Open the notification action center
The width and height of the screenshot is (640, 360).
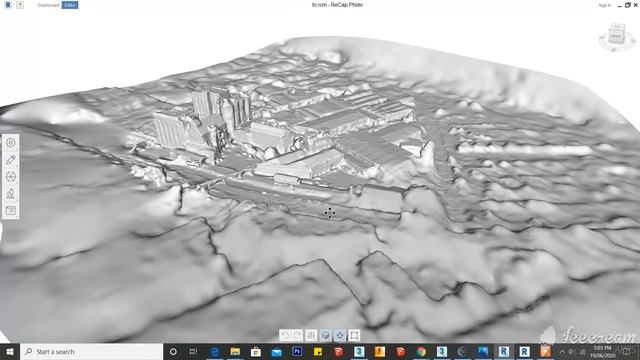[626, 351]
